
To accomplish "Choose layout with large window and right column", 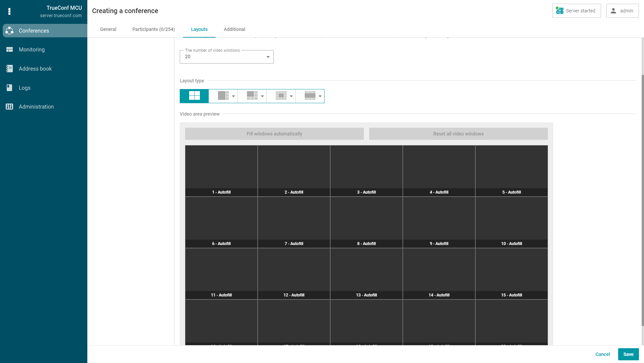I will (x=223, y=96).
